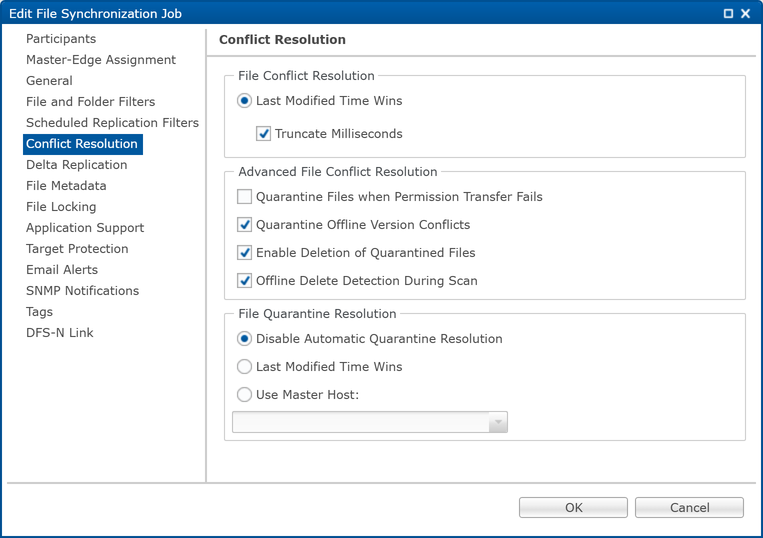Select File Conflict Last Modified Time Wins radio
Viewport: 763px width, 538px height.
(x=244, y=101)
